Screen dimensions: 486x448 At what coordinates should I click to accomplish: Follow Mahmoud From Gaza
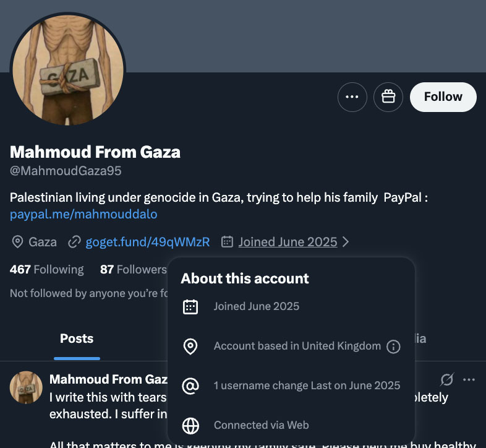(x=443, y=97)
